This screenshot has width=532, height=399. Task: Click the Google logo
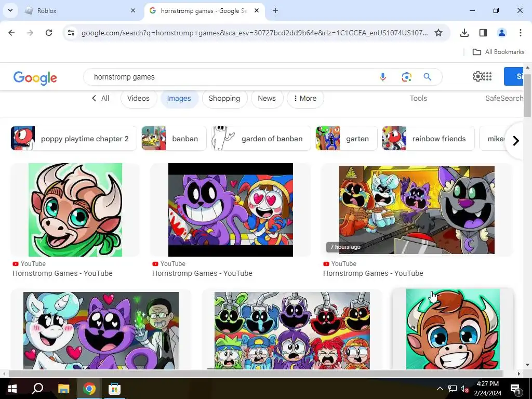35,78
